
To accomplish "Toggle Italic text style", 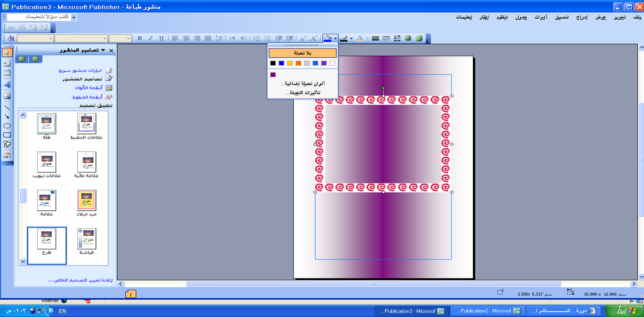I will (x=151, y=38).
